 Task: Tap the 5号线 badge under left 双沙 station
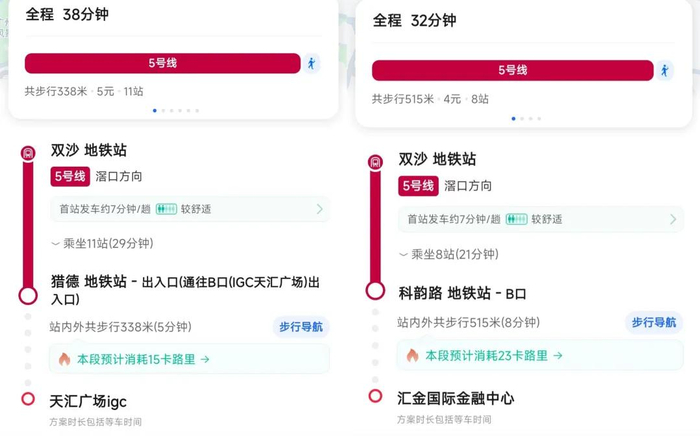coord(70,177)
